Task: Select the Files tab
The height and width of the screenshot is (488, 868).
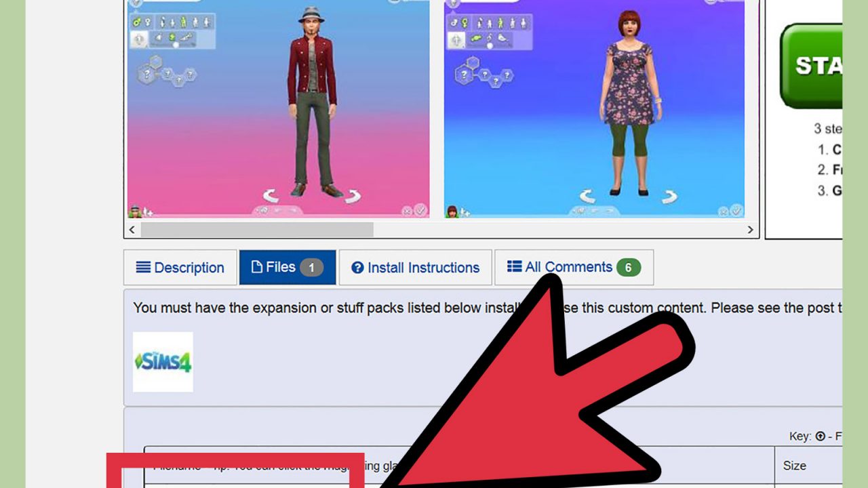Action: click(x=288, y=268)
